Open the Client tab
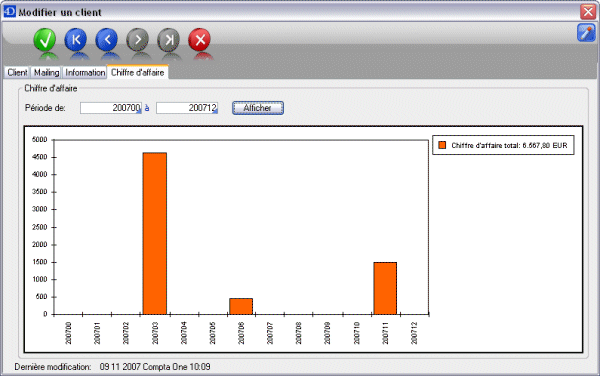The image size is (600, 376). coord(17,72)
